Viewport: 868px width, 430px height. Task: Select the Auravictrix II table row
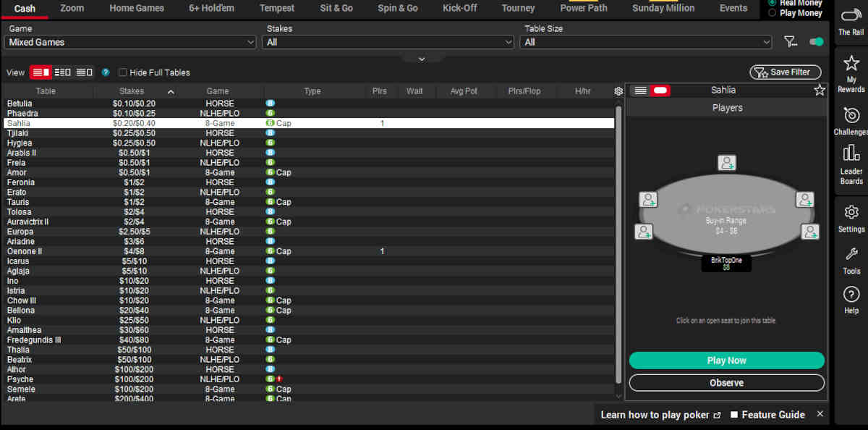tap(309, 222)
